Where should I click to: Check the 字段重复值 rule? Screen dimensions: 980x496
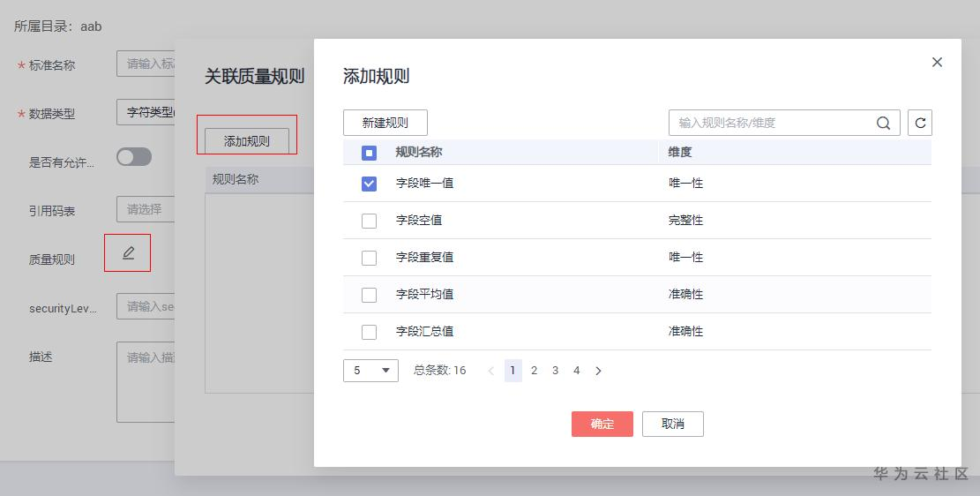(x=370, y=258)
